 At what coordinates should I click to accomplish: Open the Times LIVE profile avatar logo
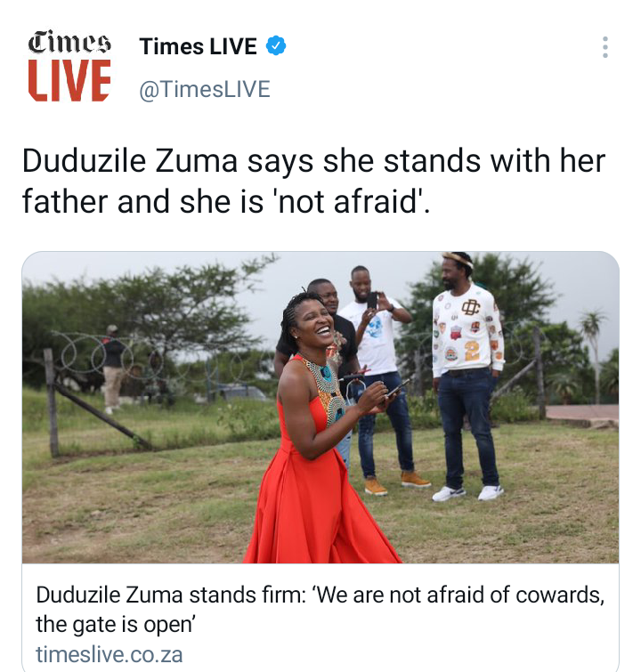click(x=69, y=66)
